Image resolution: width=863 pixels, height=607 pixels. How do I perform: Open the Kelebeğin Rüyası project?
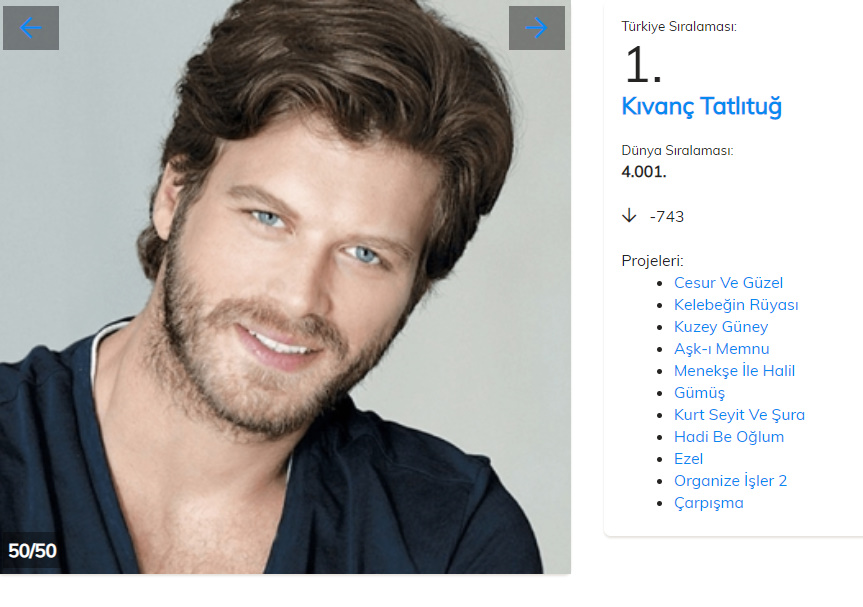(x=736, y=305)
